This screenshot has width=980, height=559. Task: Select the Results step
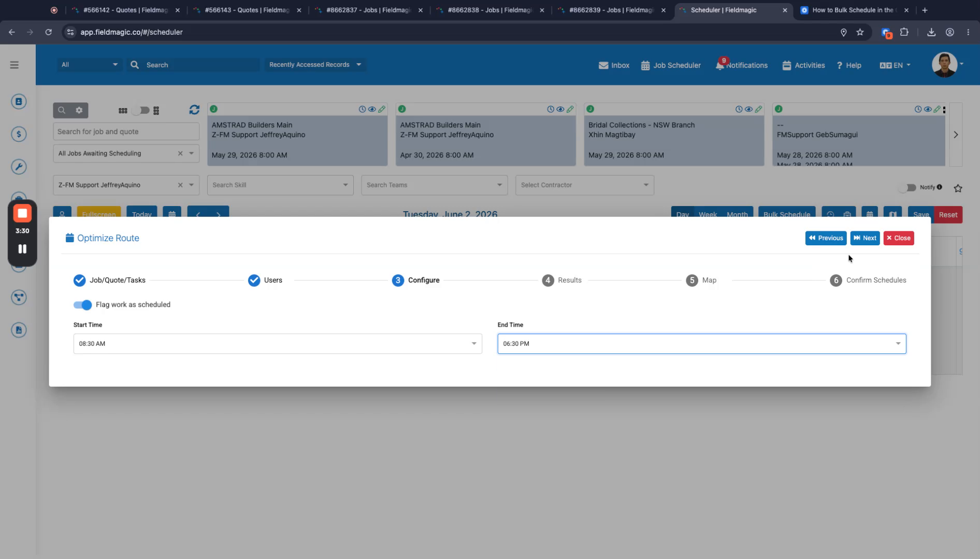pyautogui.click(x=561, y=280)
